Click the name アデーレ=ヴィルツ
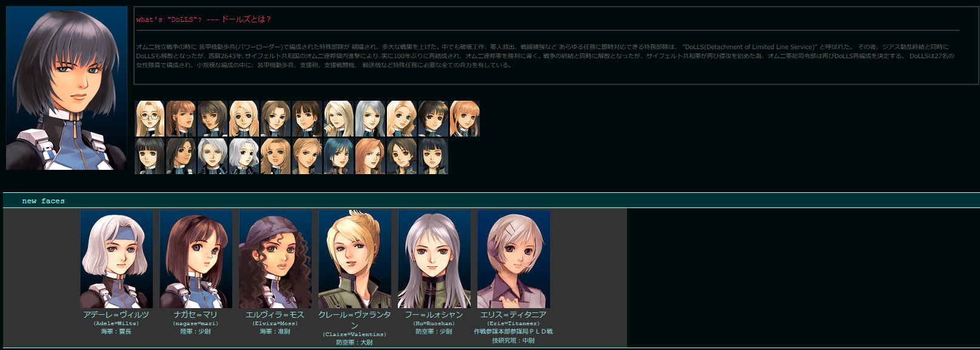Screen dimensions: 980x350 (x=116, y=315)
